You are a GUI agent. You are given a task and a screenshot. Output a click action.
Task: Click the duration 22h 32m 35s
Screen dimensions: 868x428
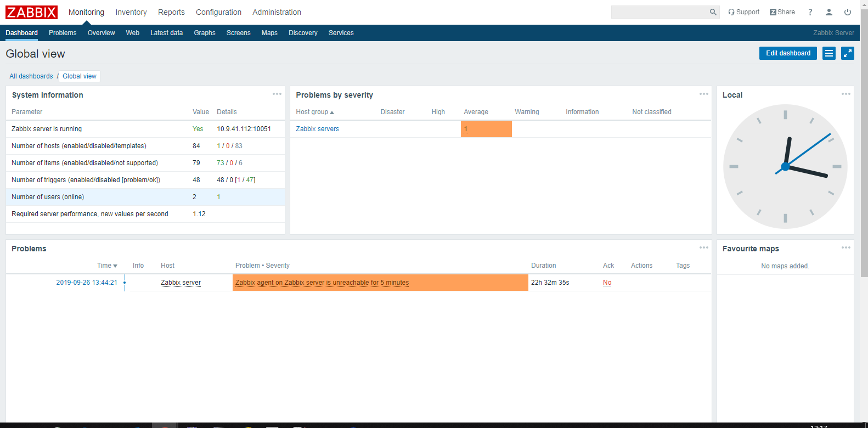coord(550,283)
